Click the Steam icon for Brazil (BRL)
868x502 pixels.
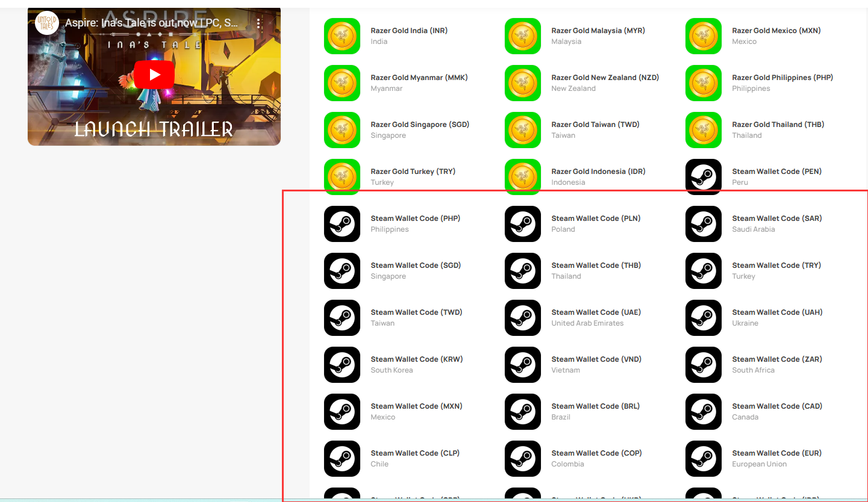pyautogui.click(x=523, y=412)
